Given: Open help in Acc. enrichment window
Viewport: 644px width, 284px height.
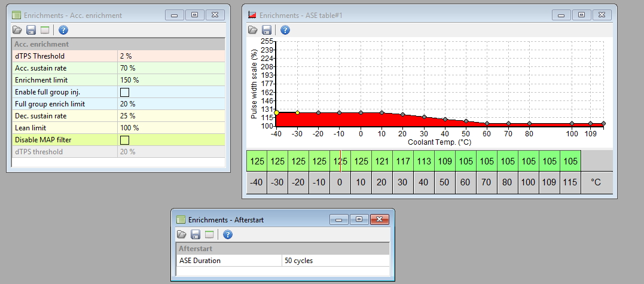Looking at the screenshot, I should pos(63,30).
